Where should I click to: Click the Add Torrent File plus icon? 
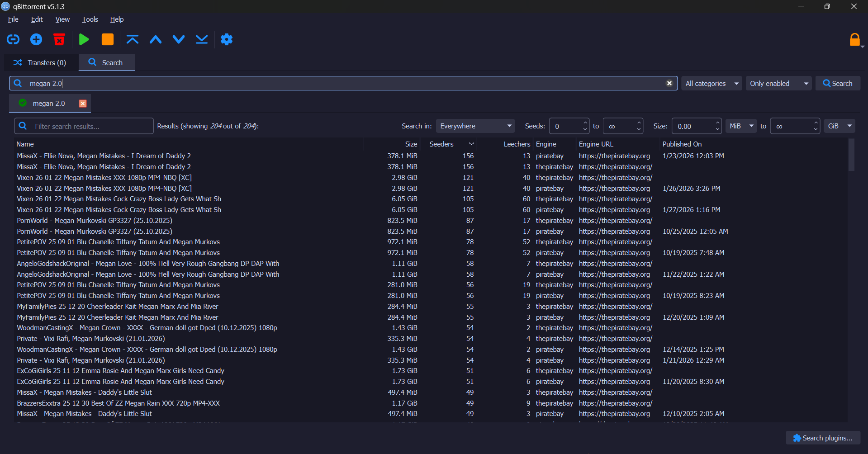click(x=36, y=39)
